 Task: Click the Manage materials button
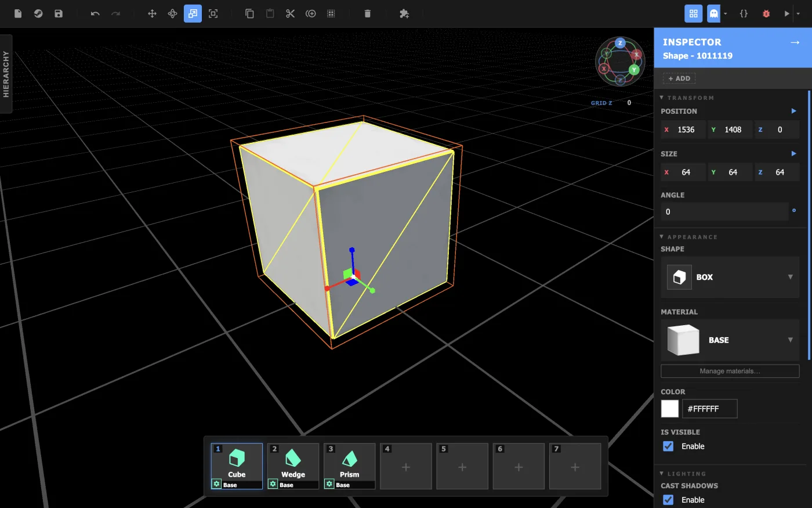[x=730, y=371]
